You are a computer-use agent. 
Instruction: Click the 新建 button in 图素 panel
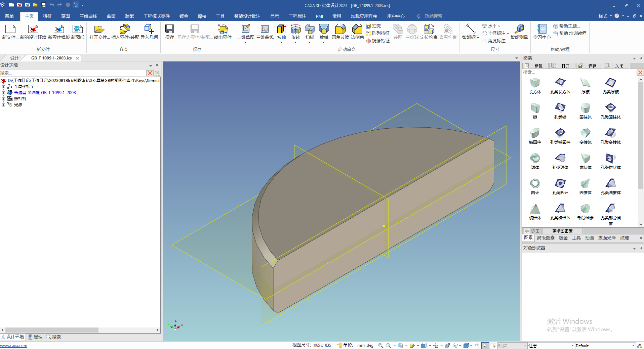click(535, 66)
